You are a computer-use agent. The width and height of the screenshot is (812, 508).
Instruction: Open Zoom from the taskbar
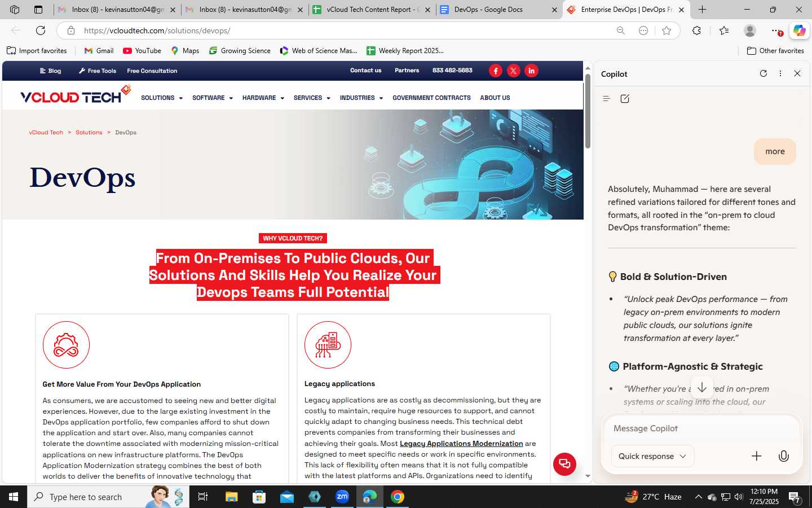click(x=342, y=497)
